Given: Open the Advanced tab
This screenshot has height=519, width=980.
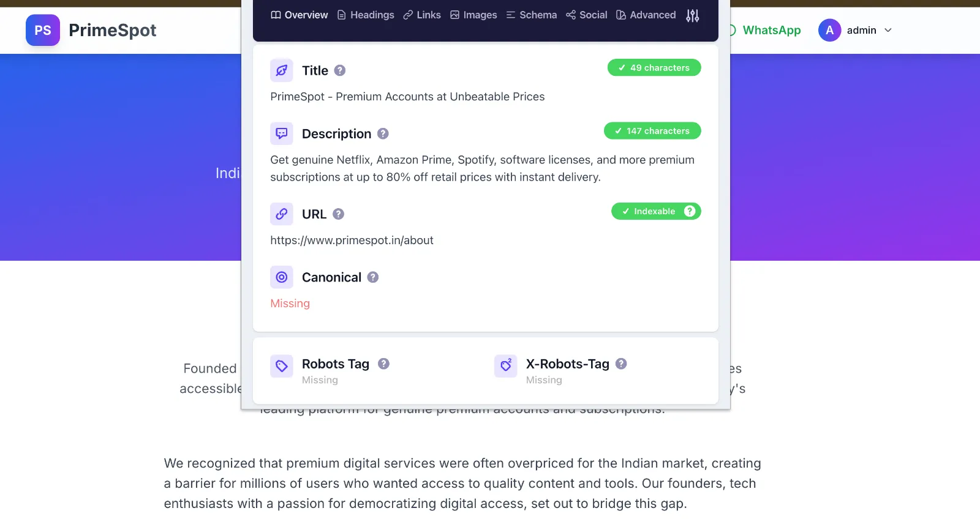Looking at the screenshot, I should coord(646,15).
